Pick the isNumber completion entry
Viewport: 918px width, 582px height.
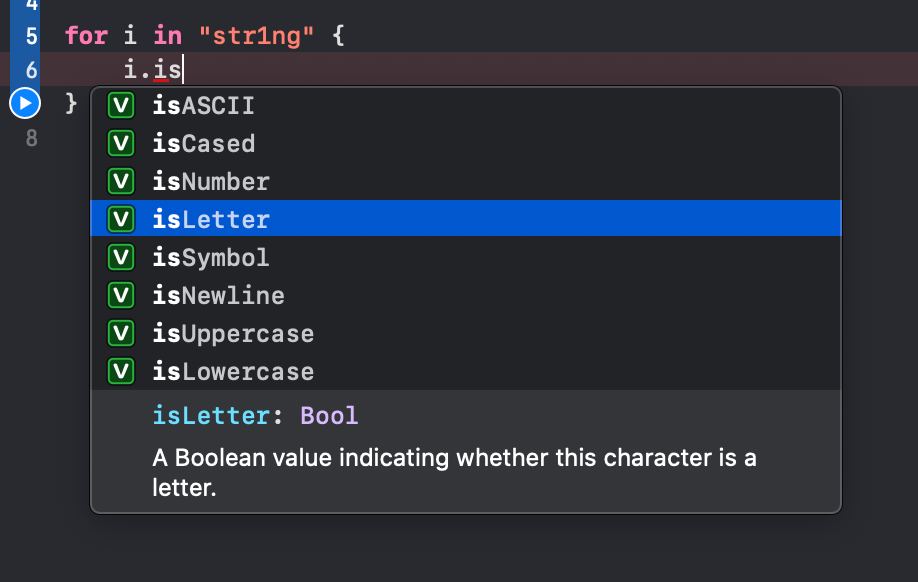pyautogui.click(x=466, y=181)
